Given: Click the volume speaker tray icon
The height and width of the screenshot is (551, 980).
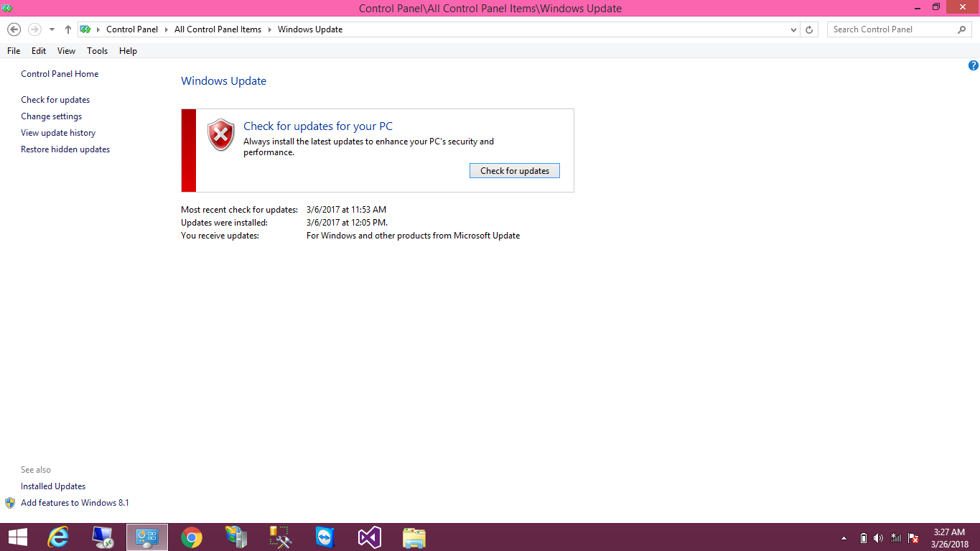Looking at the screenshot, I should [879, 538].
